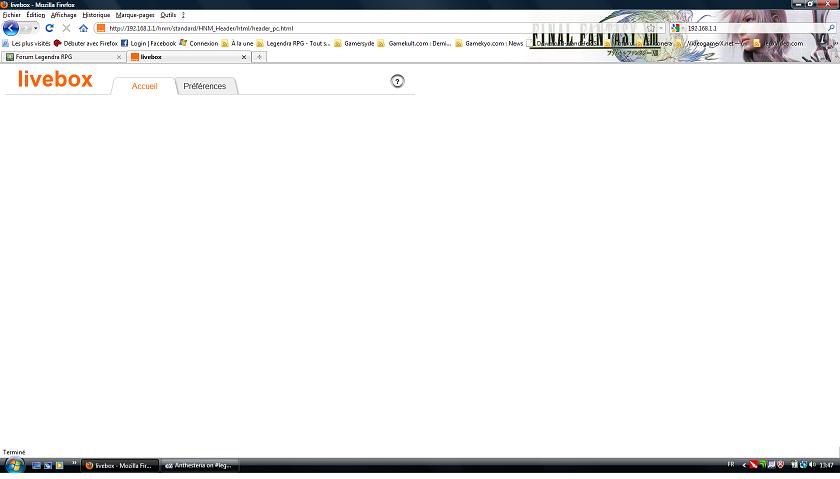This screenshot has height=479, width=840.
Task: Open the Fichier menu
Action: point(11,15)
